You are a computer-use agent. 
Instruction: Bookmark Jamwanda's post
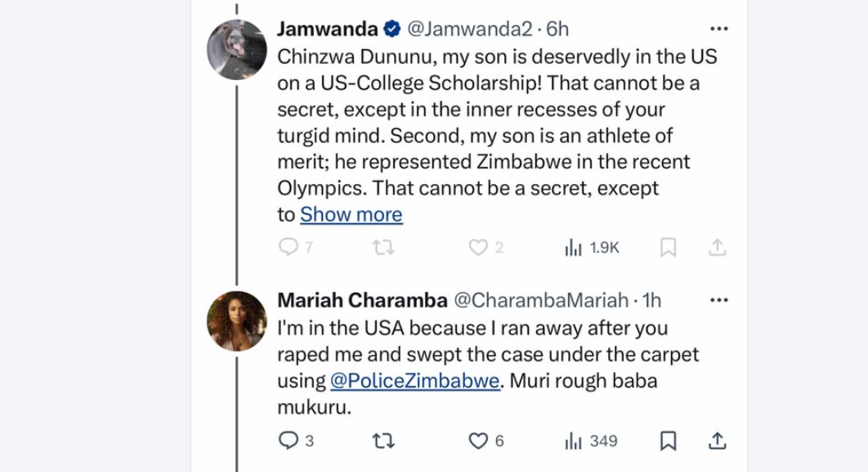coord(668,247)
